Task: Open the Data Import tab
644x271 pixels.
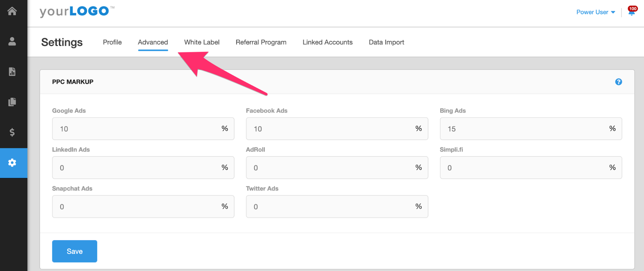Action: [x=386, y=42]
